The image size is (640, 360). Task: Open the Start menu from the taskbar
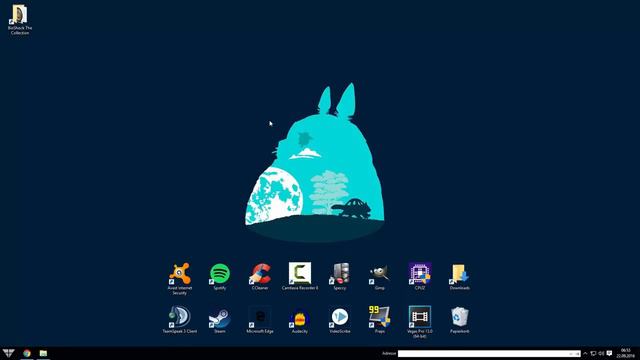click(9, 353)
